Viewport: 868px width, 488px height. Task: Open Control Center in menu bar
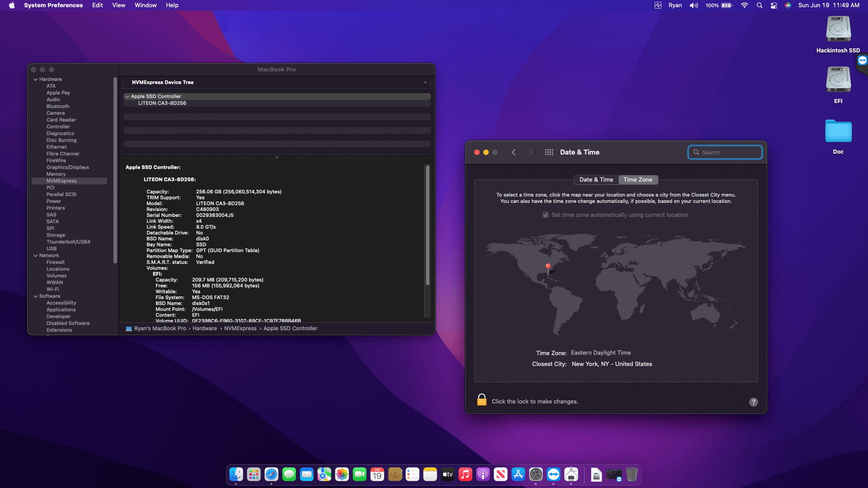tap(774, 5)
